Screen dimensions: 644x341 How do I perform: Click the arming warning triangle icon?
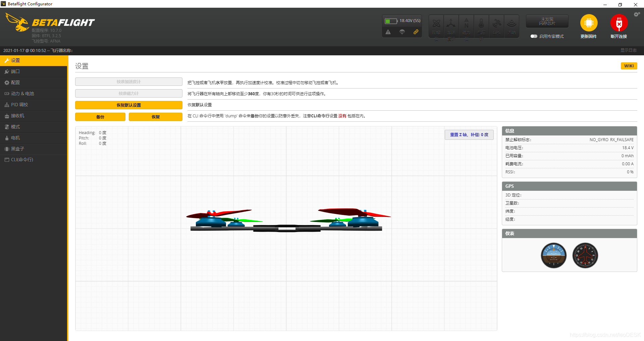click(x=388, y=32)
